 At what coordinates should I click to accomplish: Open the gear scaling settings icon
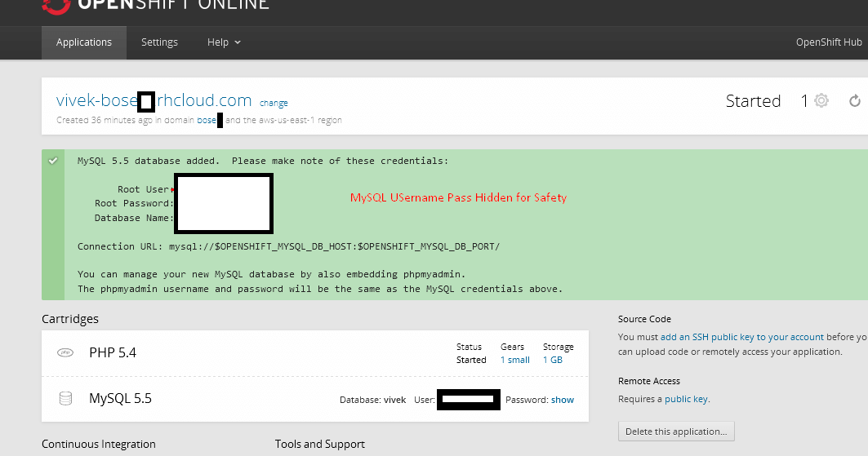(821, 100)
